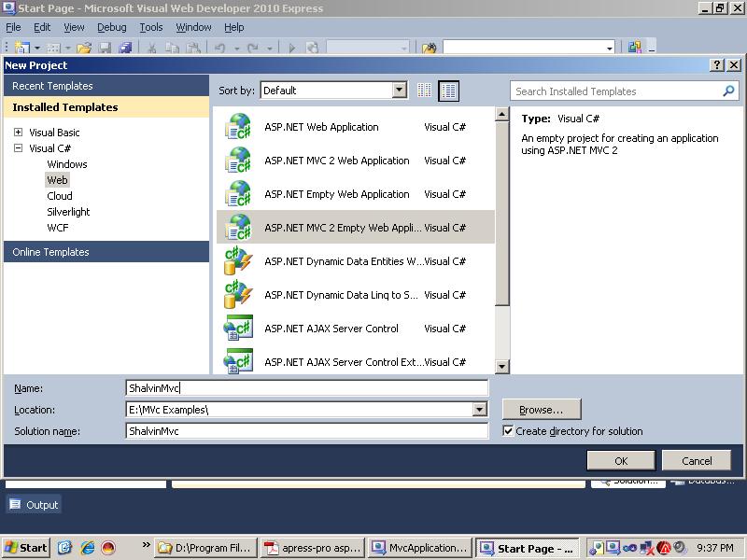This screenshot has height=560, width=747.
Task: Click the Start Debugging play icon
Action: click(x=292, y=48)
